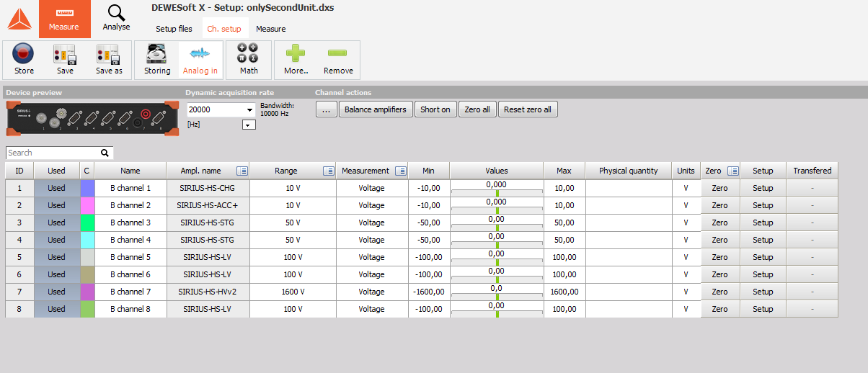Open Ch. setup tab

point(224,29)
